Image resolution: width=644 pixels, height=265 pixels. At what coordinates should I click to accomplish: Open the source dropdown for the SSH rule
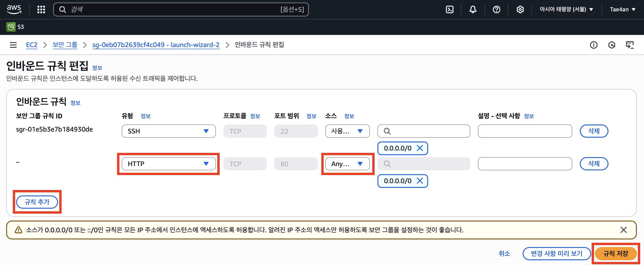point(347,131)
